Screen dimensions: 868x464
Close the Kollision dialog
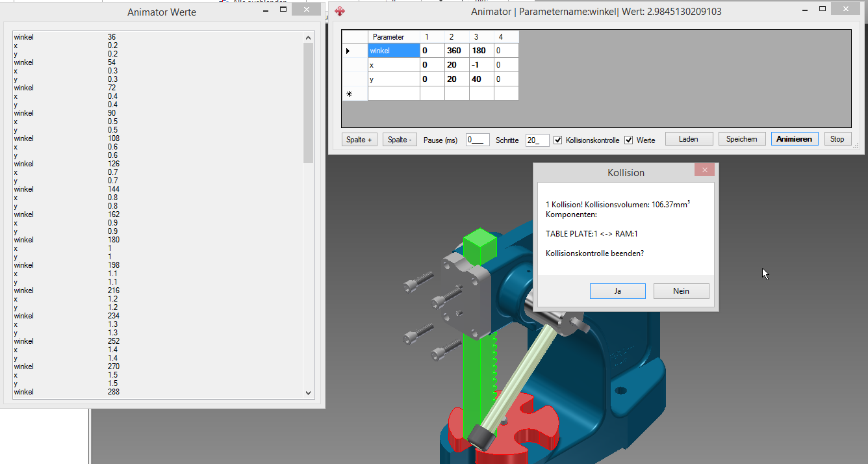coord(704,170)
